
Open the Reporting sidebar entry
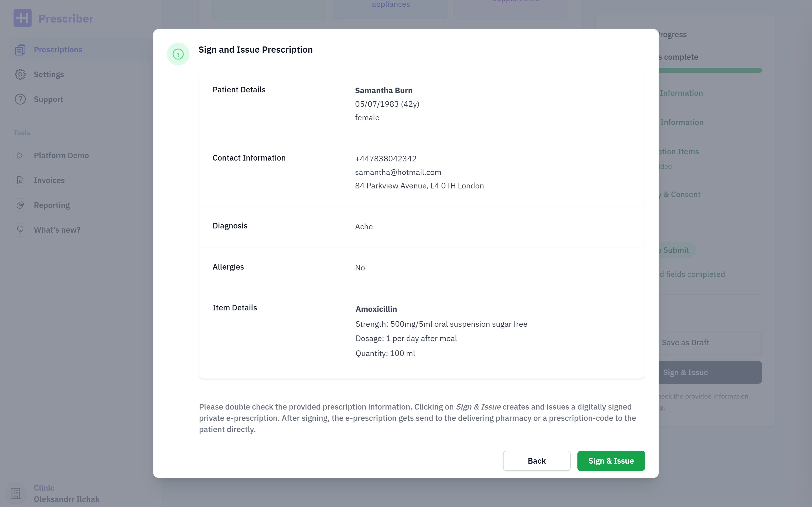52,205
